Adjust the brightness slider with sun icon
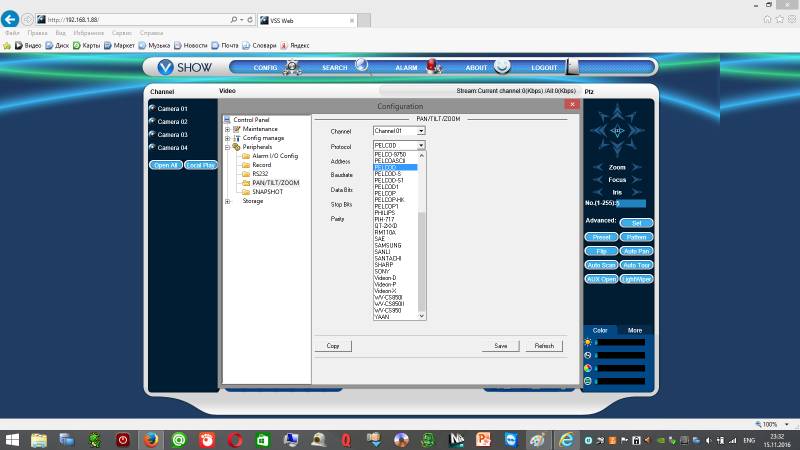The width and height of the screenshot is (800, 450). point(620,342)
